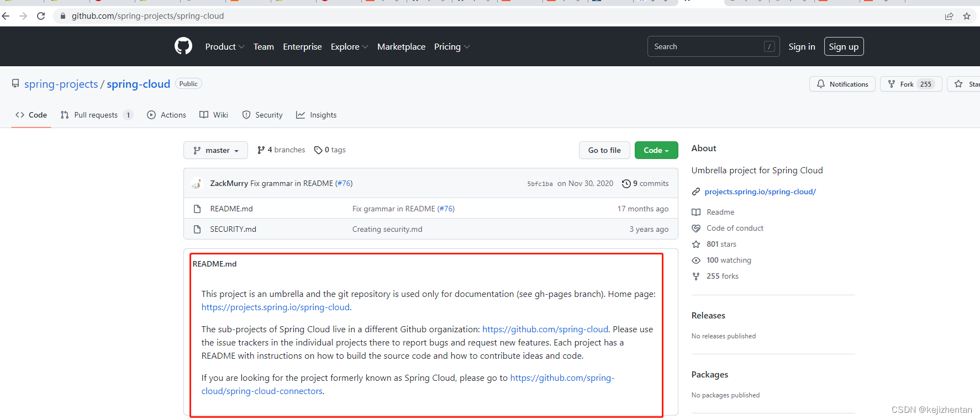Screen dimensions: 980x420
Task: Click the star icon beside 801 stars
Action: tap(696, 244)
